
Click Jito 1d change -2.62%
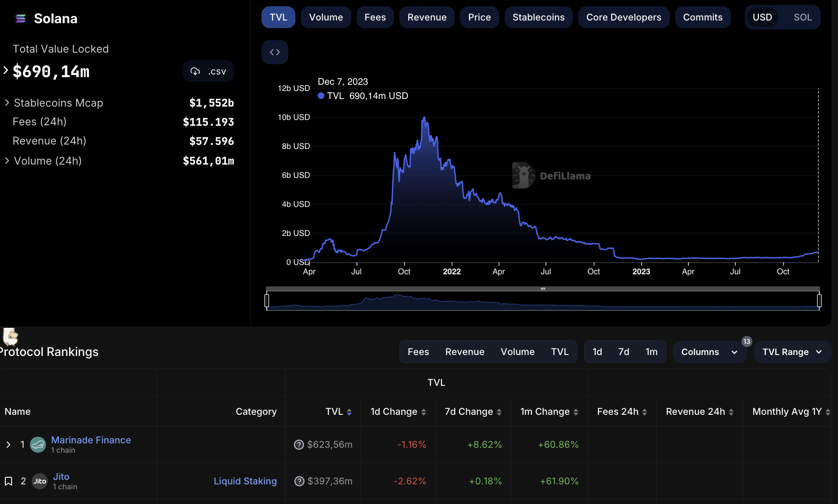click(x=410, y=481)
